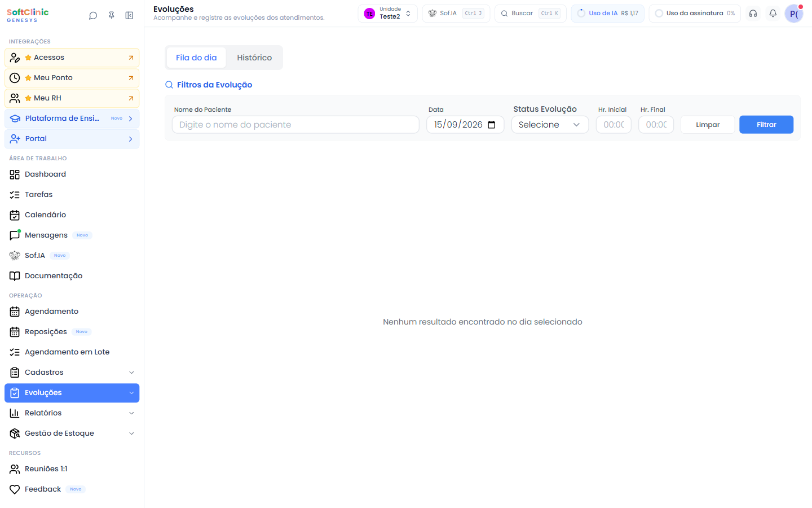This screenshot has height=508, width=812.
Task: Expand the Relatórios menu chevron
Action: (x=131, y=413)
